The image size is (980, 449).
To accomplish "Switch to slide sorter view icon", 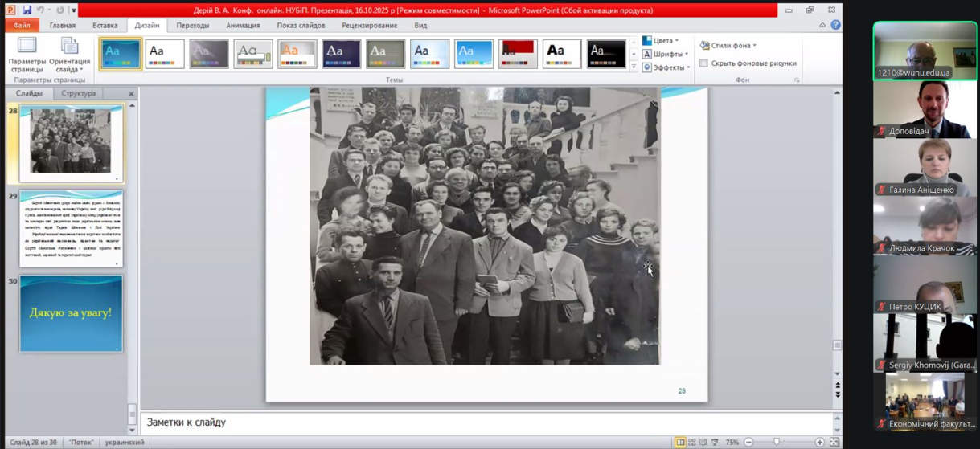I will click(x=691, y=443).
